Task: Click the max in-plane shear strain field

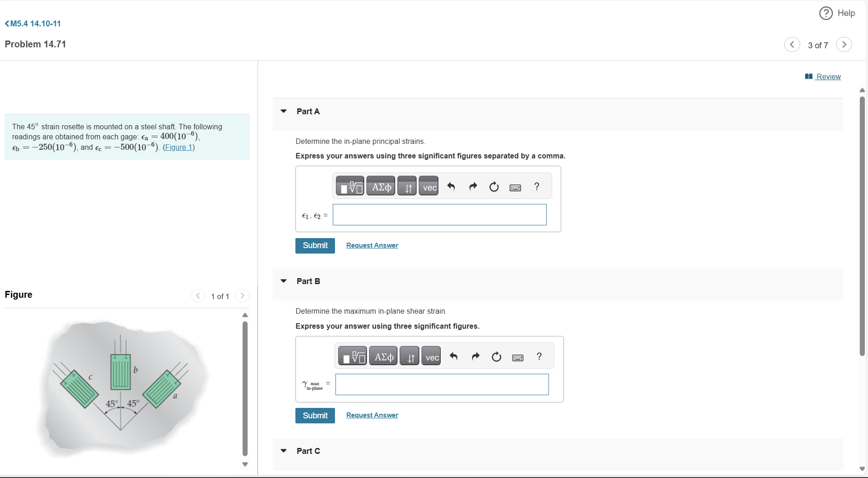Action: (442, 384)
